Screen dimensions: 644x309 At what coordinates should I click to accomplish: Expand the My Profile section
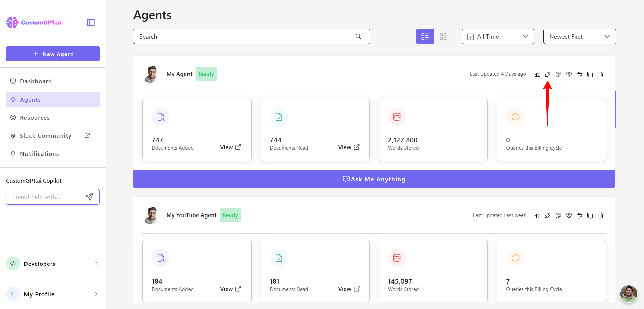pyautogui.click(x=96, y=294)
